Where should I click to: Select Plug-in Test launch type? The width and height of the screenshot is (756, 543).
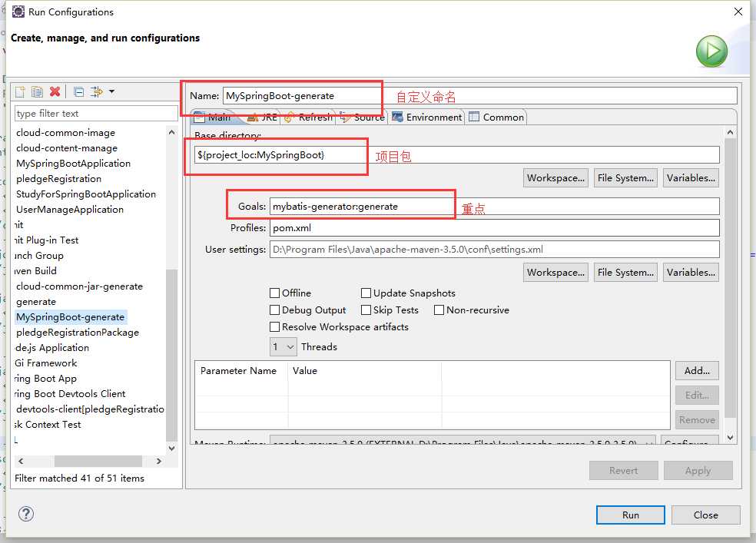47,240
